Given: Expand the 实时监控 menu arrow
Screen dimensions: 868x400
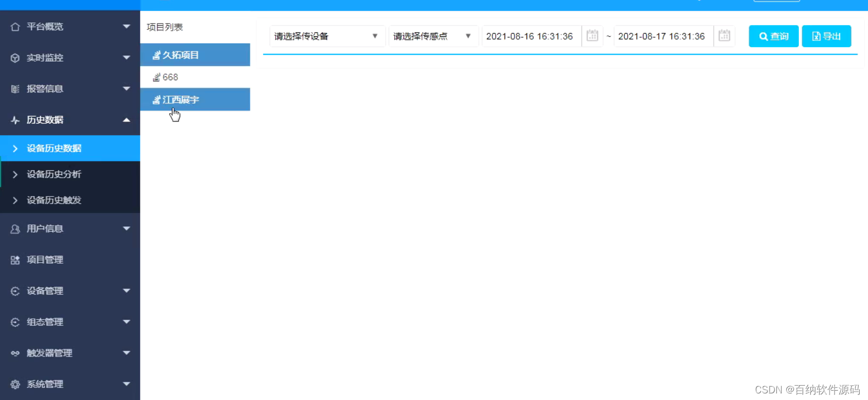Looking at the screenshot, I should pos(127,58).
